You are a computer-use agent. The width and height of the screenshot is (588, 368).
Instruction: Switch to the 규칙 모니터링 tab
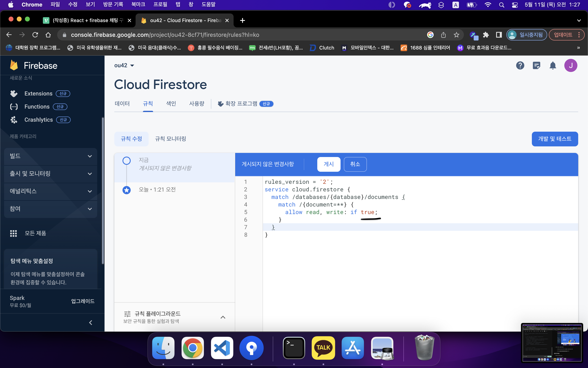click(x=170, y=139)
